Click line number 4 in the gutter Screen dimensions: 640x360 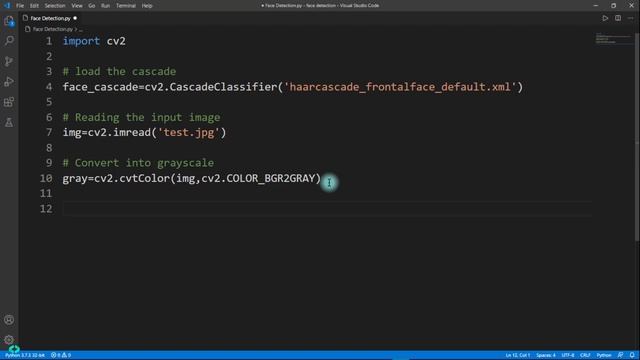pos(49,87)
